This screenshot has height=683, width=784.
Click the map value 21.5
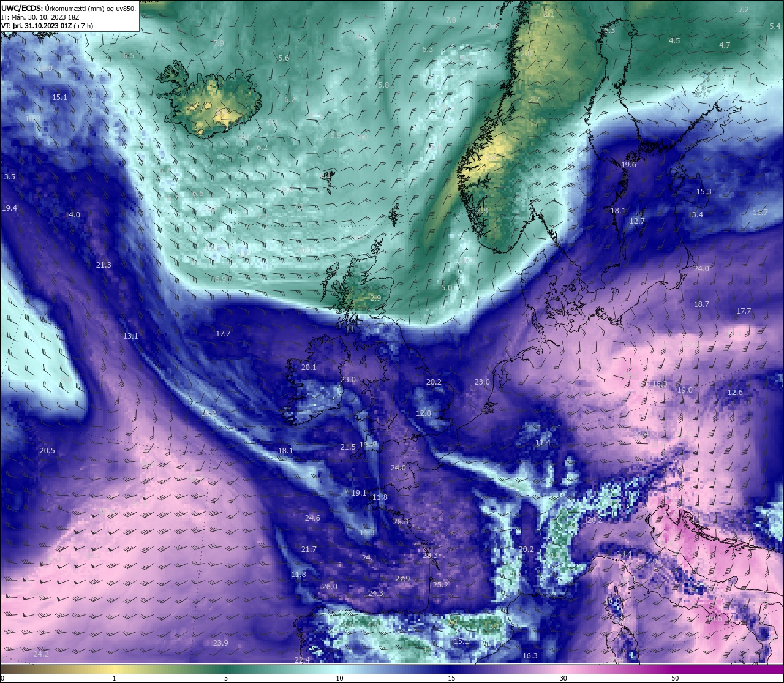(x=348, y=447)
